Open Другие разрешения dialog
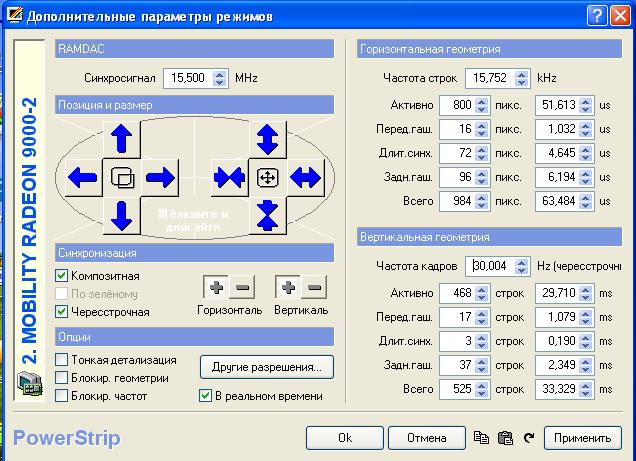 click(267, 367)
